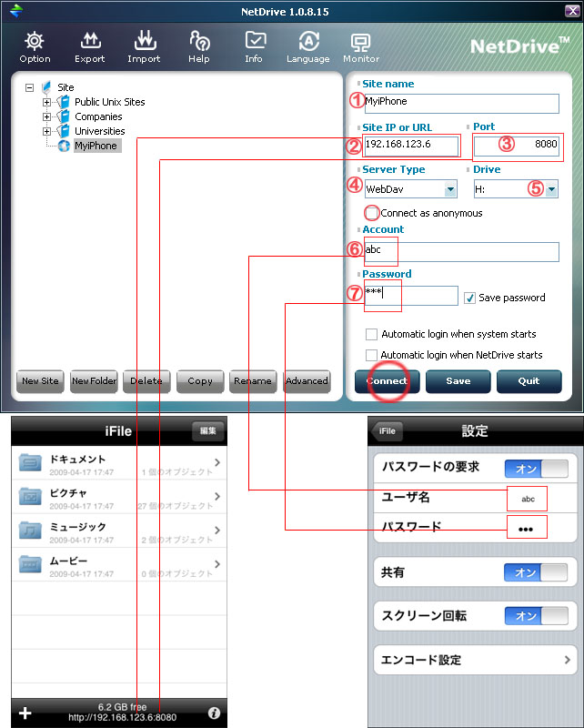
Task: Tap the ムービー folder icon in iFile
Action: point(30,564)
